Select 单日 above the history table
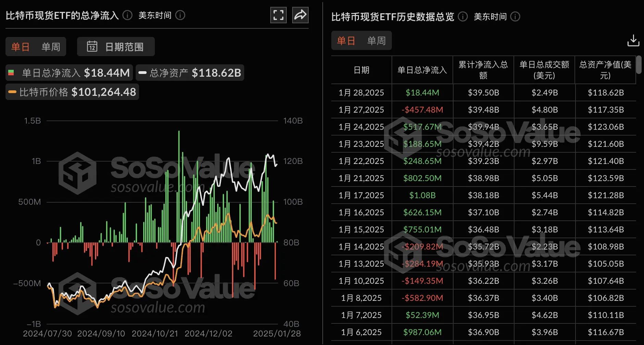 [x=345, y=40]
